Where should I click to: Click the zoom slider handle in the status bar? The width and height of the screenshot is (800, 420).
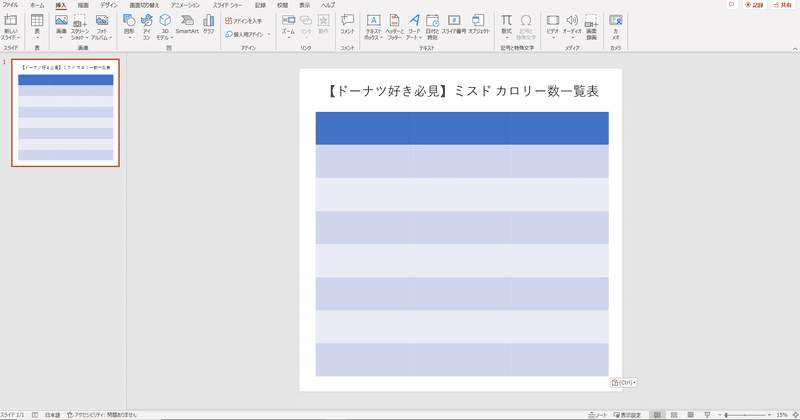726,415
